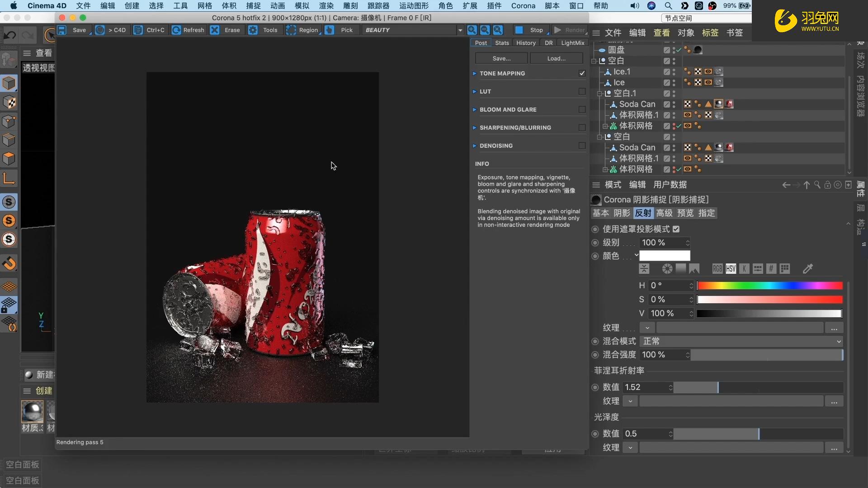This screenshot has width=868, height=488.
Task: Enable Denoising in the Post panel
Action: pyautogui.click(x=582, y=145)
